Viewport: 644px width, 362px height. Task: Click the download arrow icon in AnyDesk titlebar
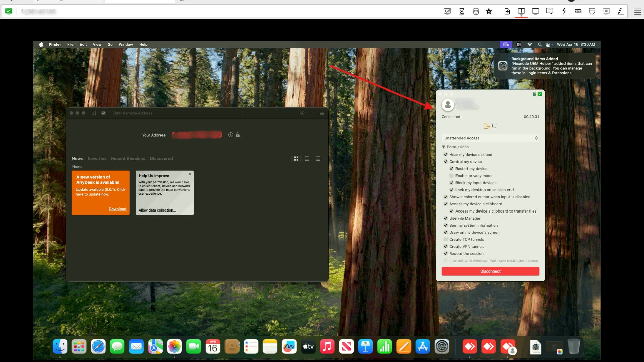point(302,113)
